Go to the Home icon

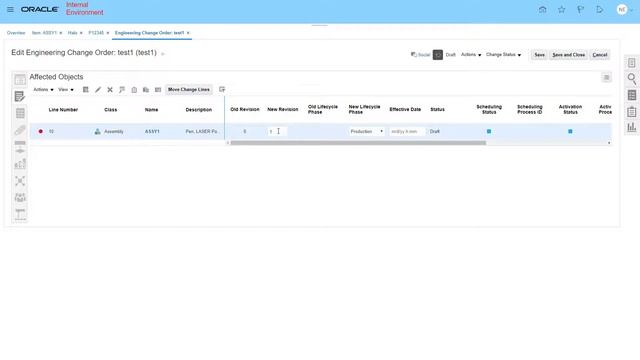(542, 9)
